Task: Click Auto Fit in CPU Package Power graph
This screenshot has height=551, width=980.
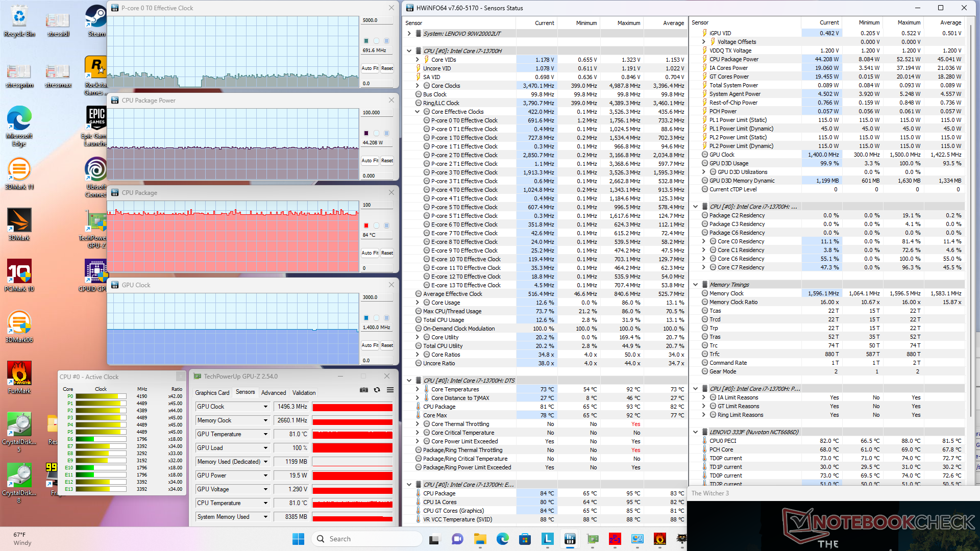Action: click(x=370, y=161)
